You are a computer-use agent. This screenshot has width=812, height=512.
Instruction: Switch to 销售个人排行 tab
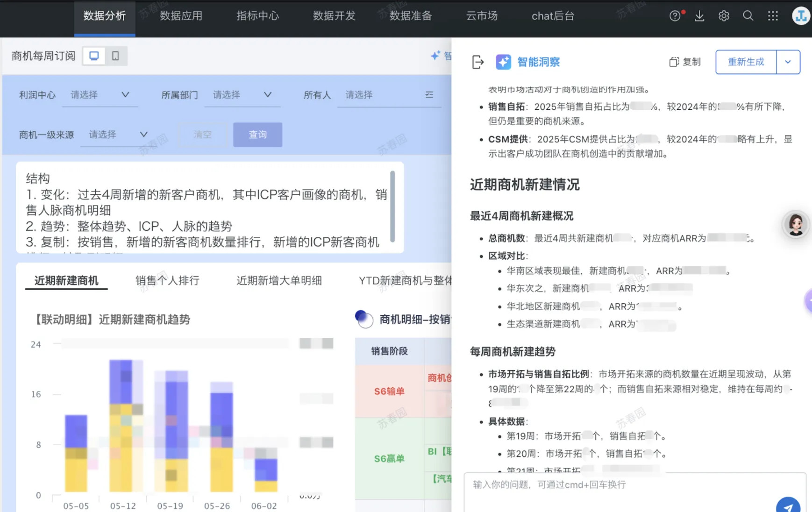tap(167, 280)
